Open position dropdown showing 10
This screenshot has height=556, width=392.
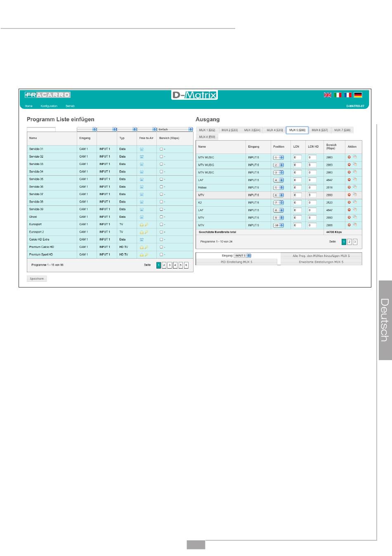point(279,226)
